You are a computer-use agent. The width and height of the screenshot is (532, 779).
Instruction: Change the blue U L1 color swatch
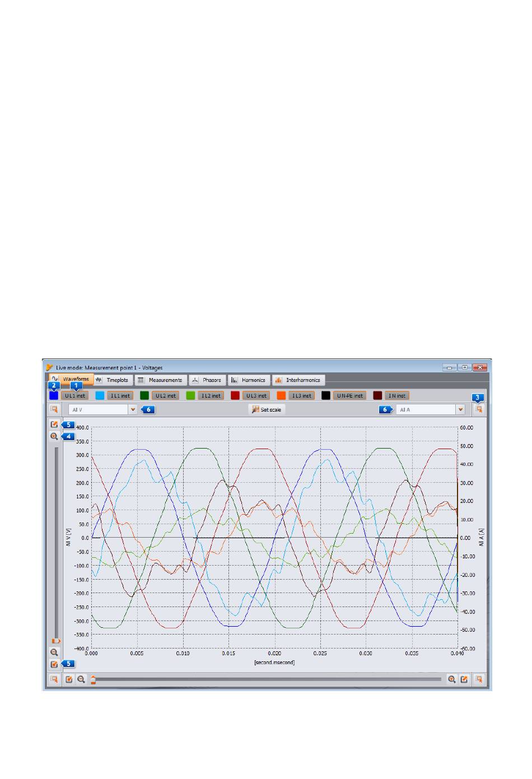[54, 395]
